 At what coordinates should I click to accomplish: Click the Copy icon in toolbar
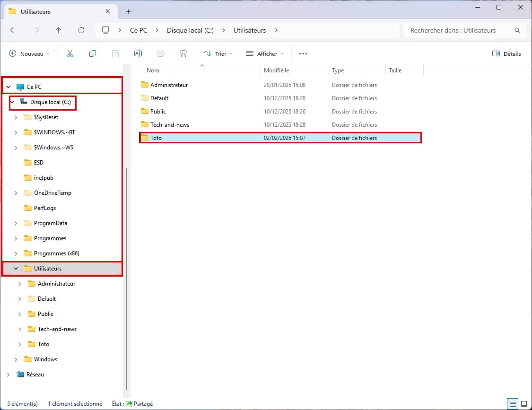93,54
